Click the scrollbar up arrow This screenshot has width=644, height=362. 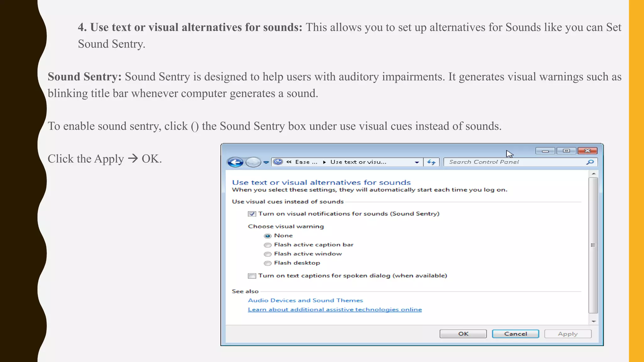point(593,174)
